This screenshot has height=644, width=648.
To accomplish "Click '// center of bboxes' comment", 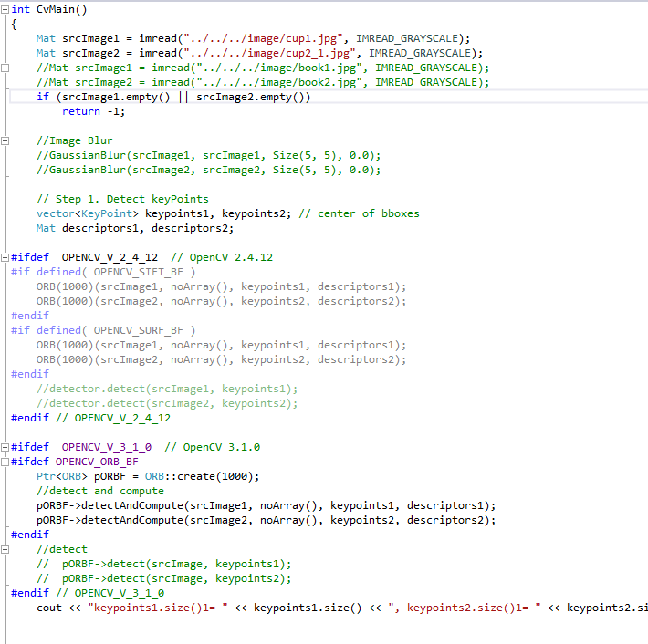I will point(359,214).
